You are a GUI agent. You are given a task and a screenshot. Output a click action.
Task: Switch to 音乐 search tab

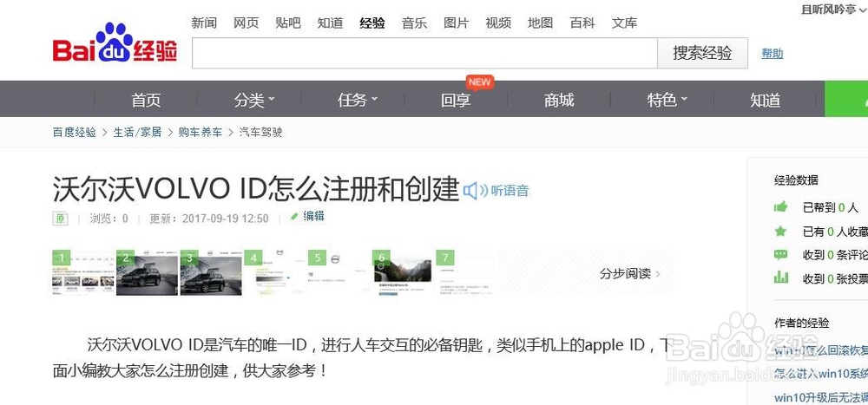[x=414, y=23]
